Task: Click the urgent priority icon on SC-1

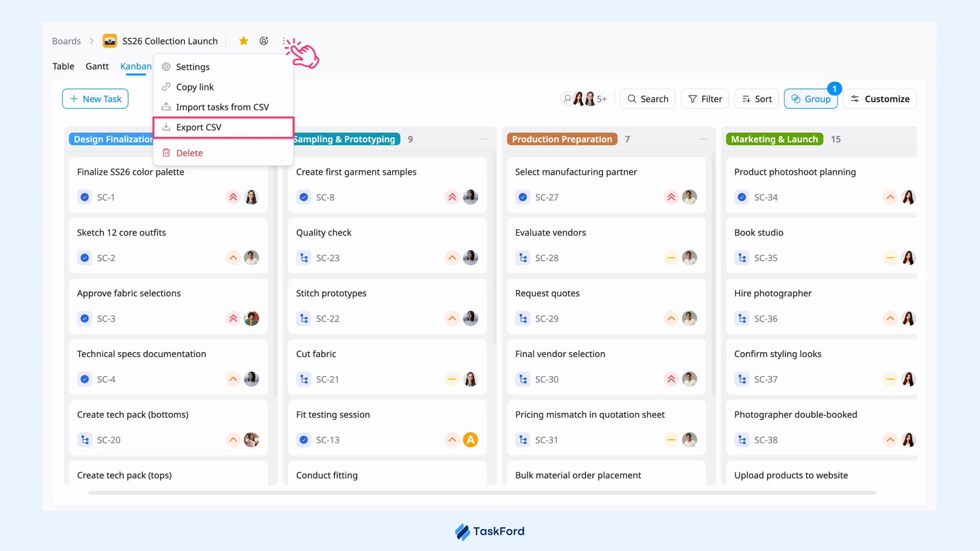Action: (x=233, y=197)
